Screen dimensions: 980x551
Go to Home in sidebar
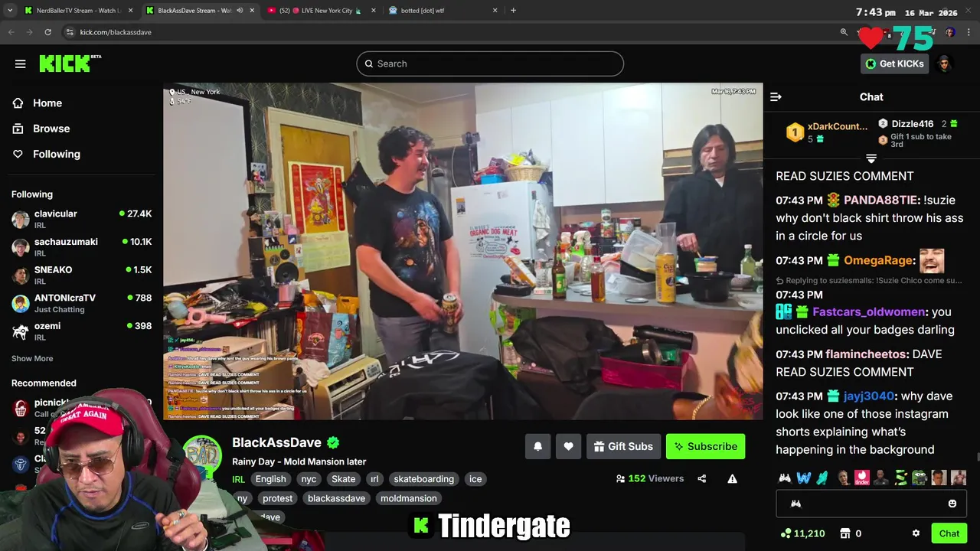point(47,103)
